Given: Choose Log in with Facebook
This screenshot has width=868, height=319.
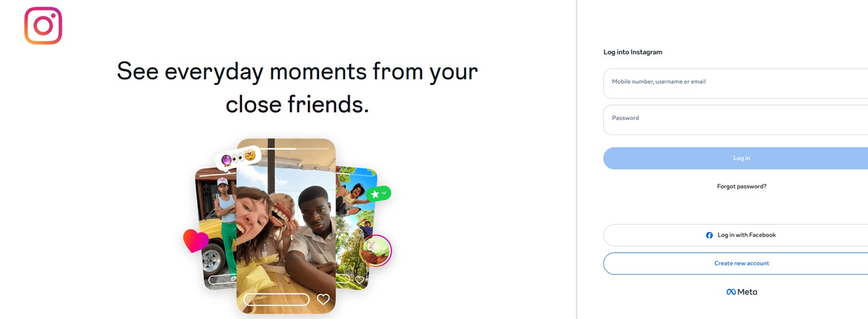Looking at the screenshot, I should pyautogui.click(x=741, y=236).
